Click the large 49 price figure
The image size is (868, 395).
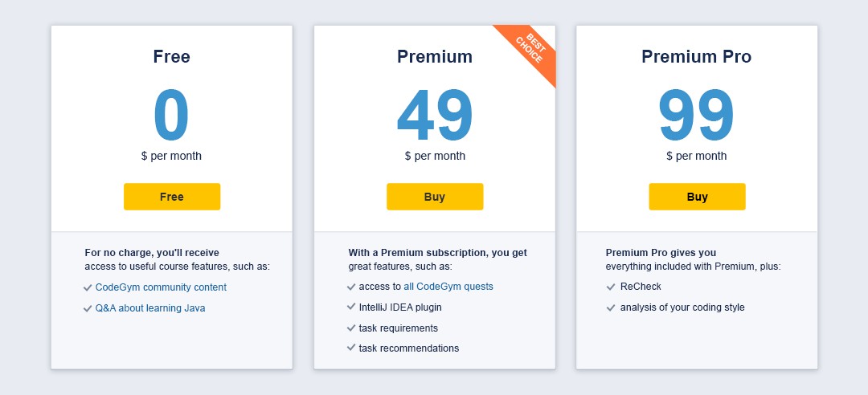[435, 116]
